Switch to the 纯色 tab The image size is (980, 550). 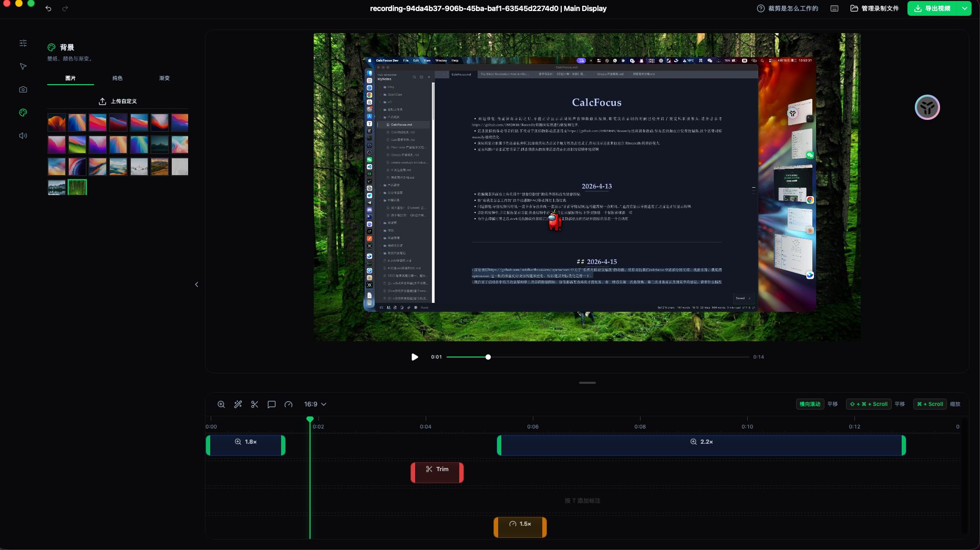coord(117,78)
